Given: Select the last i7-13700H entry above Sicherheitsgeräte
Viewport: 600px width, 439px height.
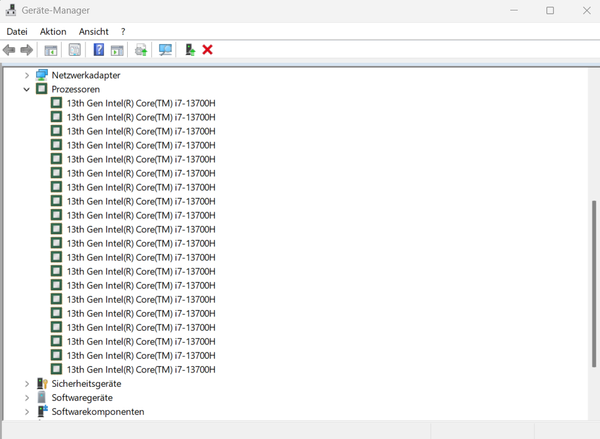Looking at the screenshot, I should 141,369.
